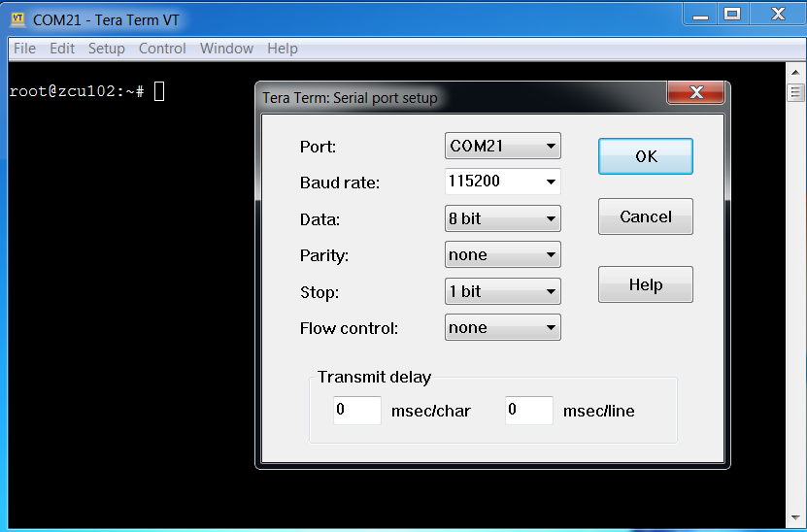Open the Edit menu
807x532 pixels.
point(62,49)
